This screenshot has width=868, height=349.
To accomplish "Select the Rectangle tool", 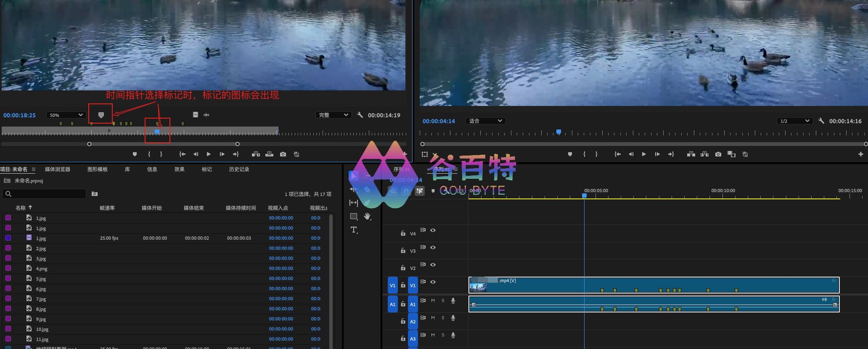I will pyautogui.click(x=354, y=216).
